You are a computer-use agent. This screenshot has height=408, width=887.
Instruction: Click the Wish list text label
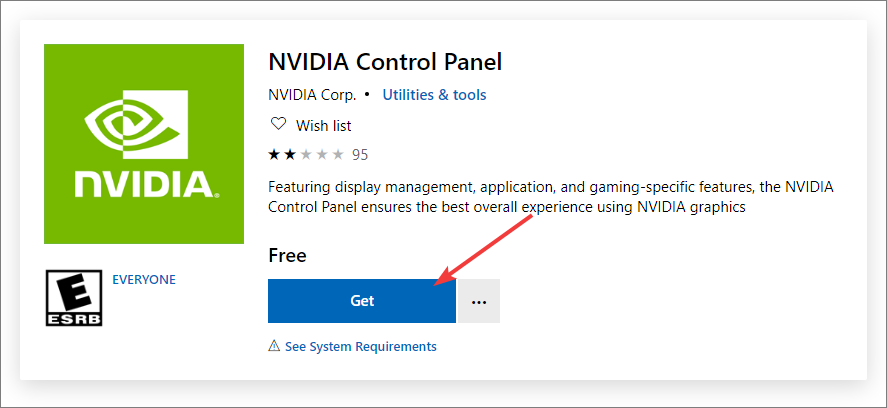[x=324, y=125]
